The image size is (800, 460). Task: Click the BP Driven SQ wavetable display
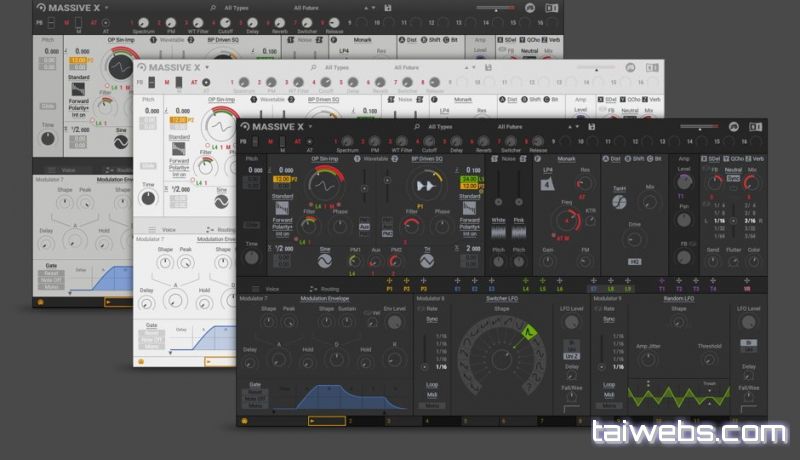[x=426, y=186]
